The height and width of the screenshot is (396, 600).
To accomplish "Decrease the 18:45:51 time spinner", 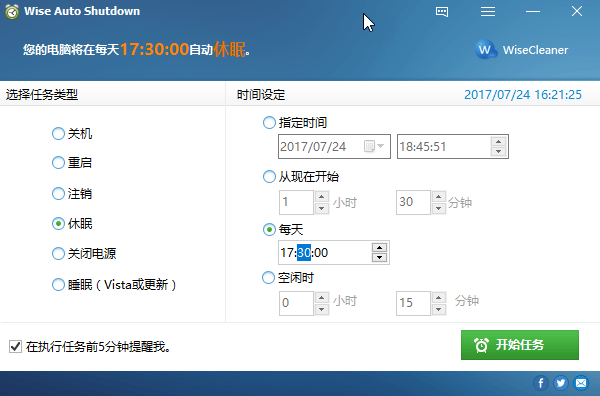I will click(499, 152).
